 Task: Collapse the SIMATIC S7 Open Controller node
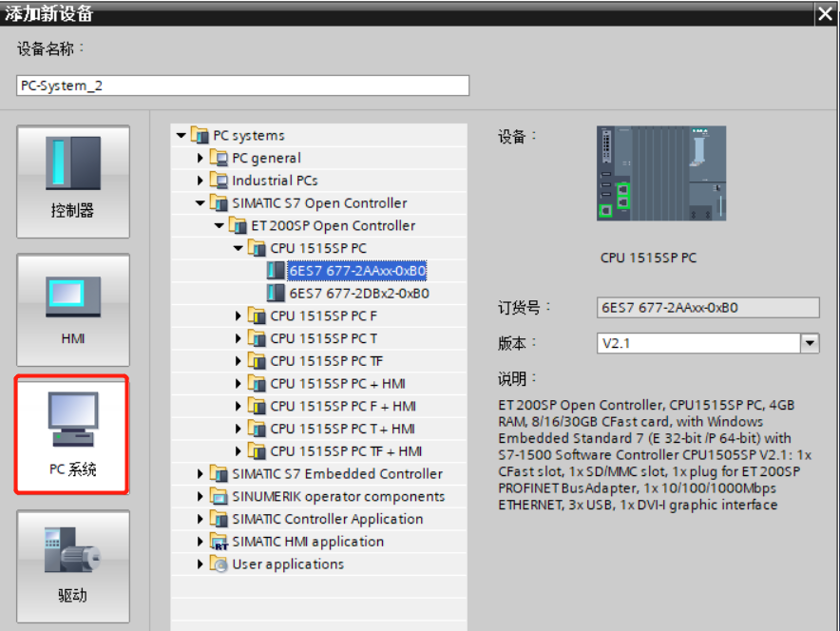coord(200,203)
